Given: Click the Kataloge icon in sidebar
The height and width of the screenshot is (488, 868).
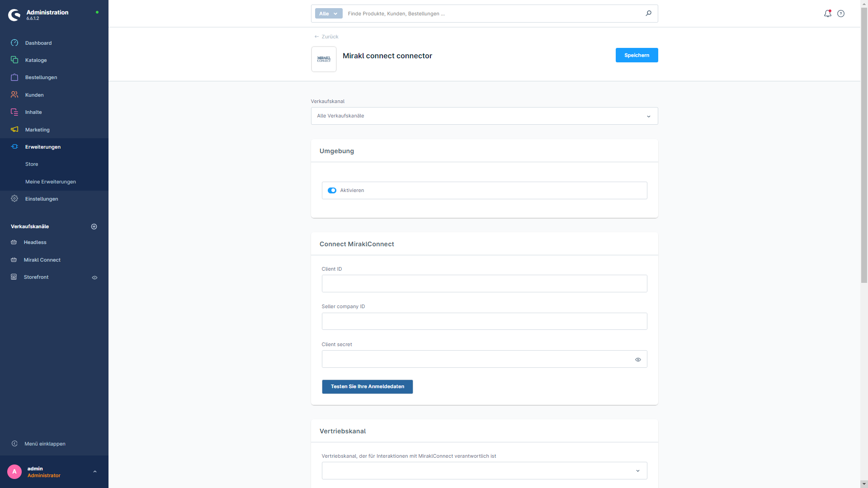Looking at the screenshot, I should point(14,60).
